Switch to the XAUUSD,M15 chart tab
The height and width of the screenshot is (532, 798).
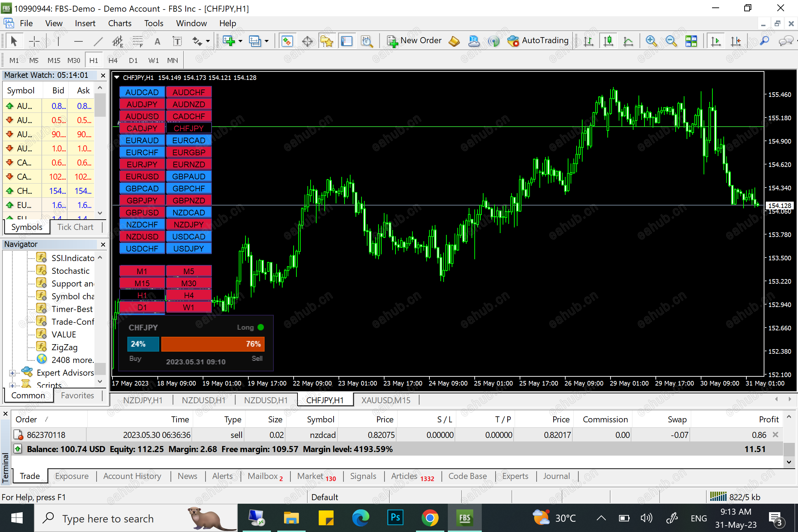[x=386, y=400]
